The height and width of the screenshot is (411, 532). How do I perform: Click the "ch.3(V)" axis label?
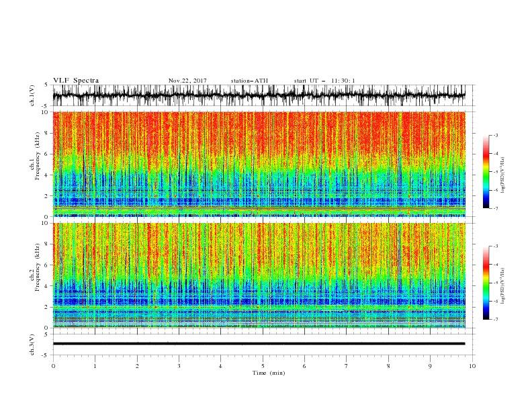tap(32, 345)
